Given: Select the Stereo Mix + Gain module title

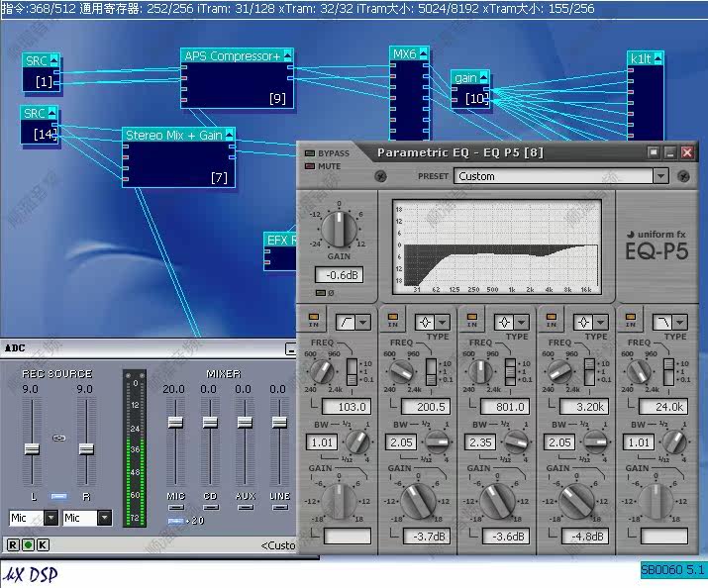Looking at the screenshot, I should (174, 135).
